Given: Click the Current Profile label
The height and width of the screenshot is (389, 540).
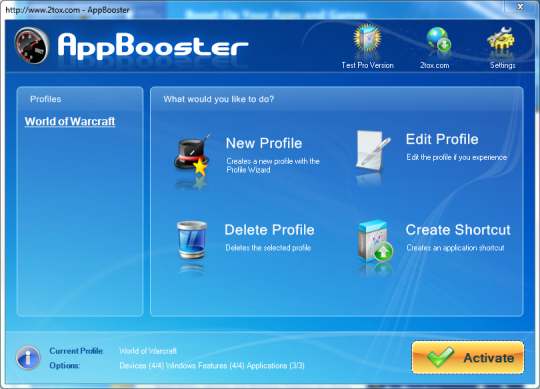Looking at the screenshot, I should [x=76, y=351].
